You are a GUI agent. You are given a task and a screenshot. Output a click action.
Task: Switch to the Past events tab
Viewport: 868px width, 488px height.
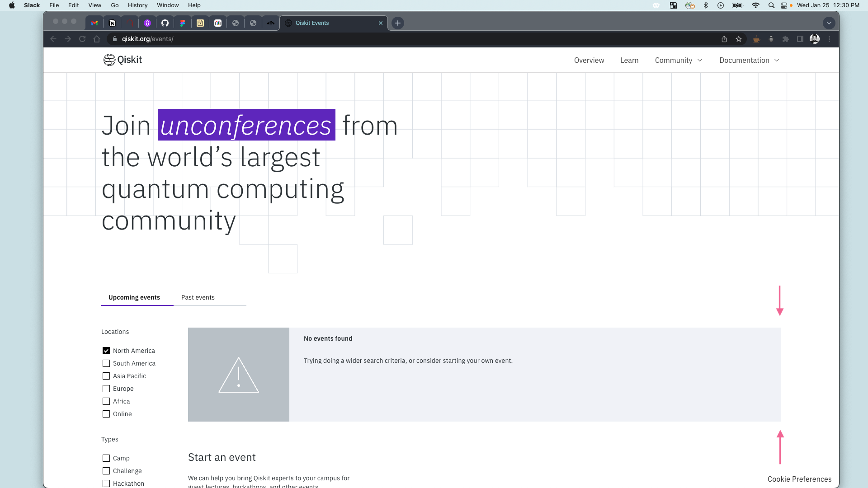198,297
